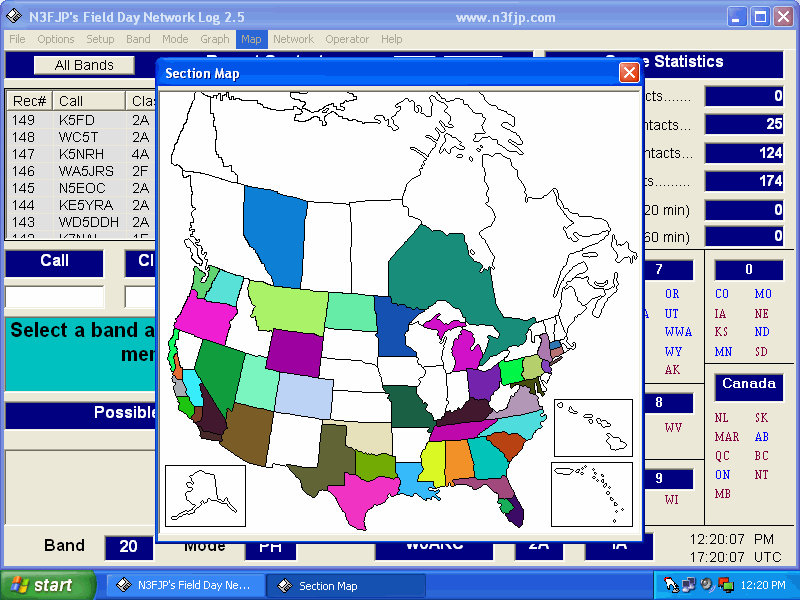
Task: Open the File menu
Action: point(17,39)
